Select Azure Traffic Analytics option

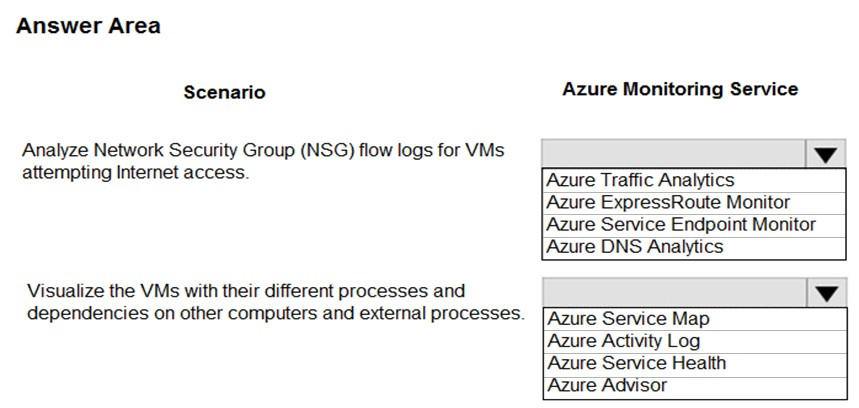(x=694, y=180)
